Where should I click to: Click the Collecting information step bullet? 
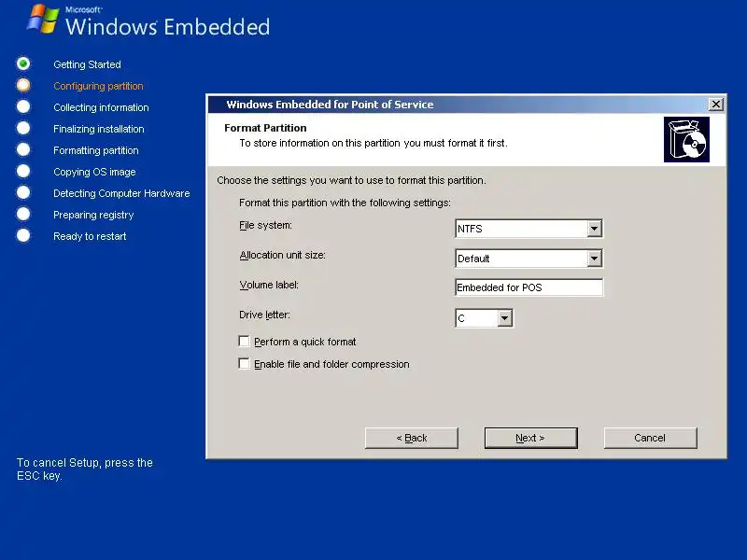click(x=23, y=106)
